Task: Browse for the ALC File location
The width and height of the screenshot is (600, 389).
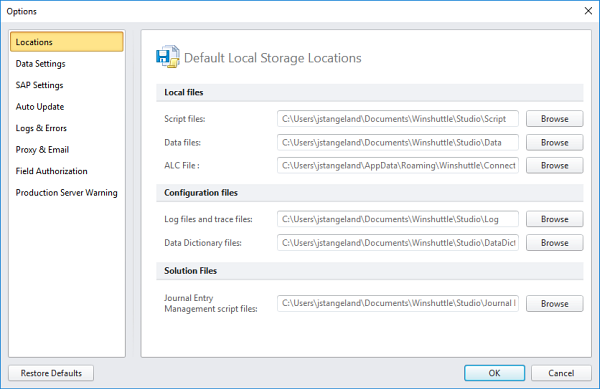Action: [554, 165]
